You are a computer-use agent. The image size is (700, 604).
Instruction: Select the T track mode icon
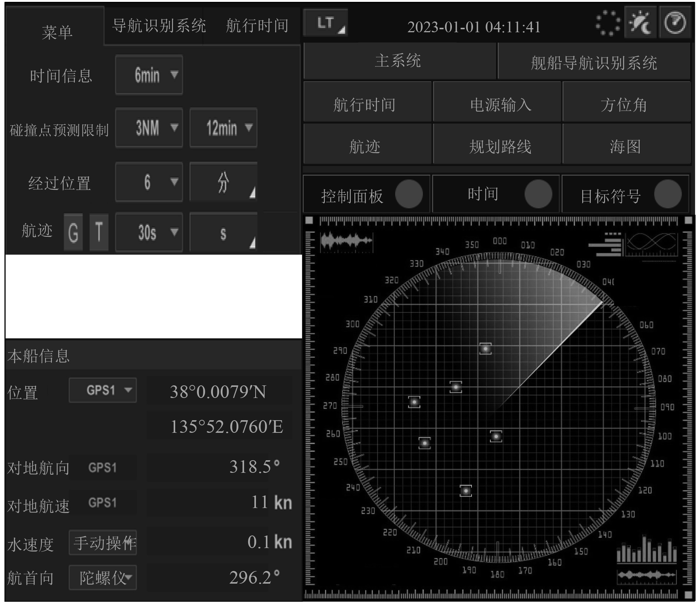click(x=99, y=232)
